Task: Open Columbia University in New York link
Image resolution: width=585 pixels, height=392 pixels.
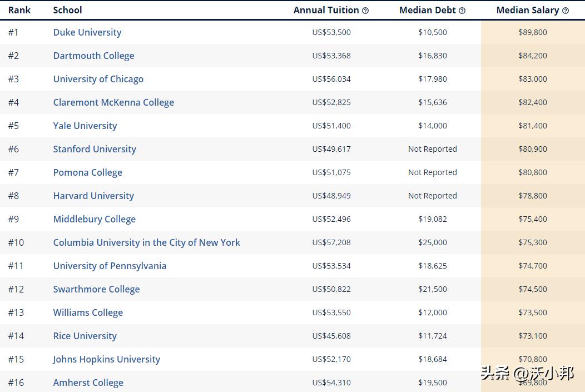Action: pos(147,242)
